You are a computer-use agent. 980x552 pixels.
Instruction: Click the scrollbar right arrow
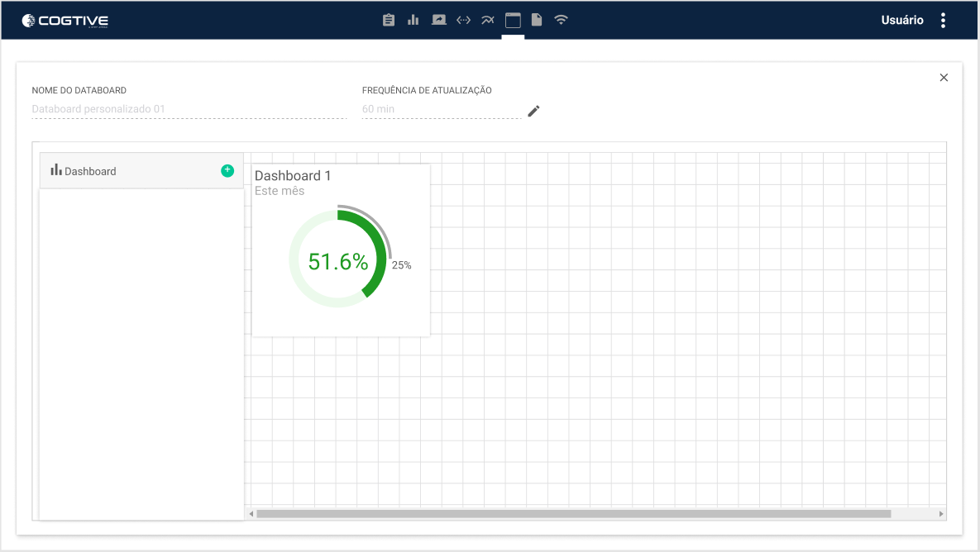[940, 514]
